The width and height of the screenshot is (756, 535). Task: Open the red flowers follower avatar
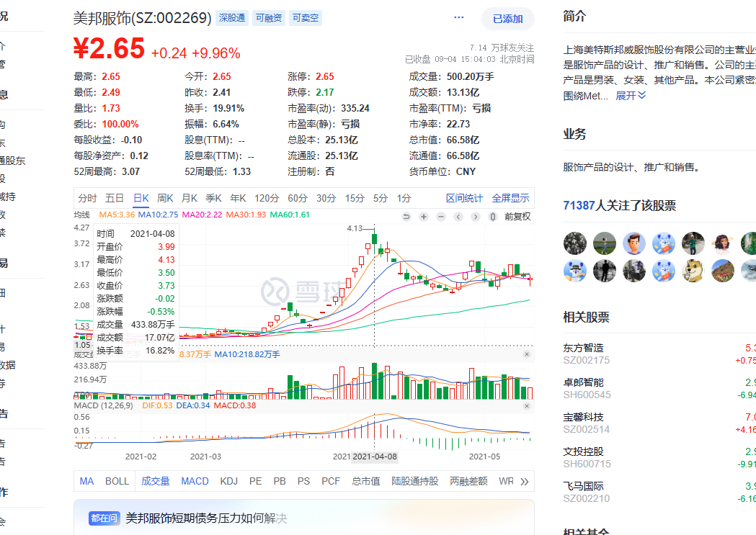[723, 271]
